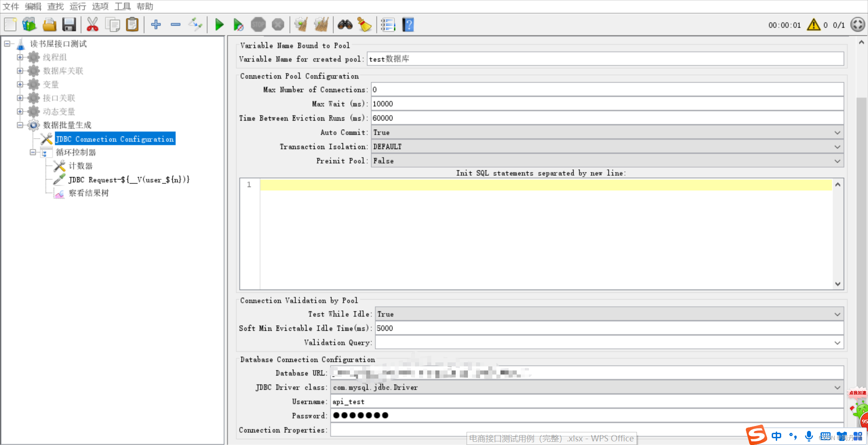Open the 编辑 menu

point(33,6)
